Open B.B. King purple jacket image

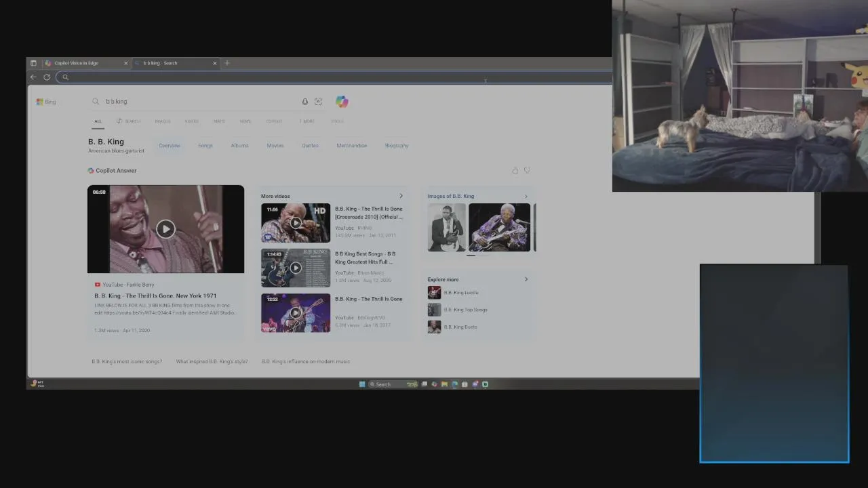[499, 227]
